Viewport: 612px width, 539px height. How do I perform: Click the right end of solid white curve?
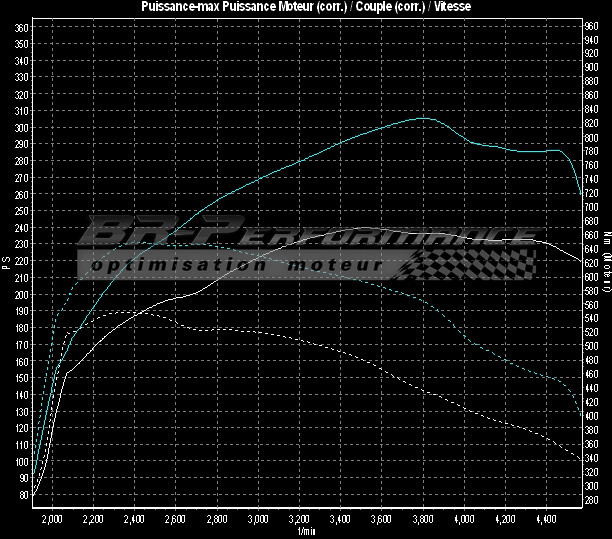[x=581, y=263]
